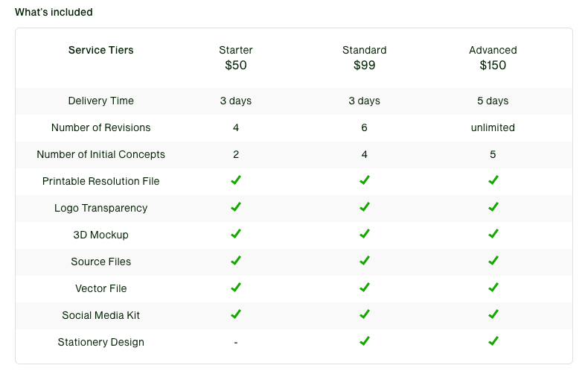Click the Number of Revisions row label
Image resolution: width=588 pixels, height=374 pixels.
(x=101, y=127)
